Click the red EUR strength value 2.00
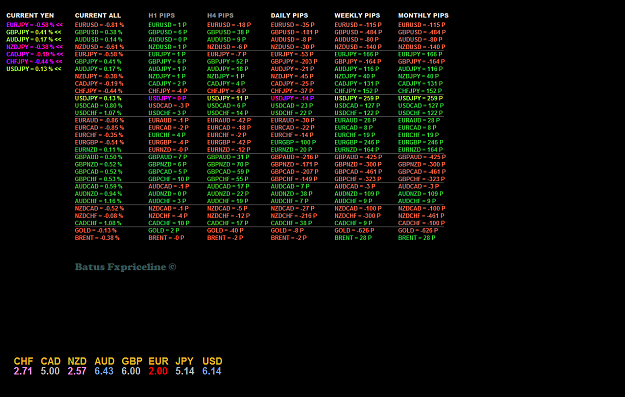This screenshot has width=625, height=397. (x=158, y=371)
